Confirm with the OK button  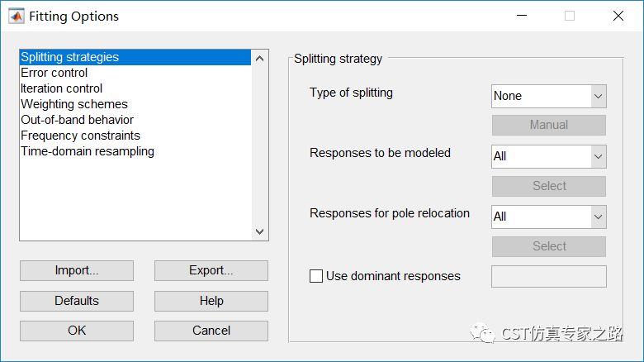click(77, 331)
